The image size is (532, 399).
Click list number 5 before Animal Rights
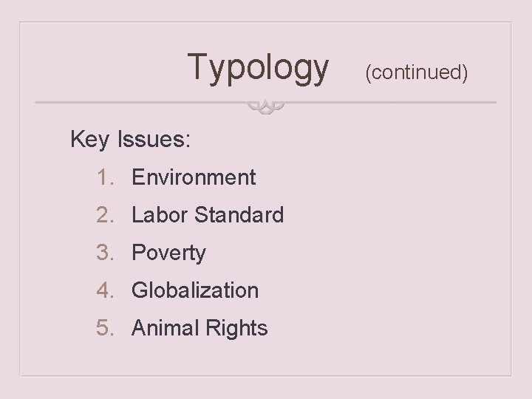(103, 328)
